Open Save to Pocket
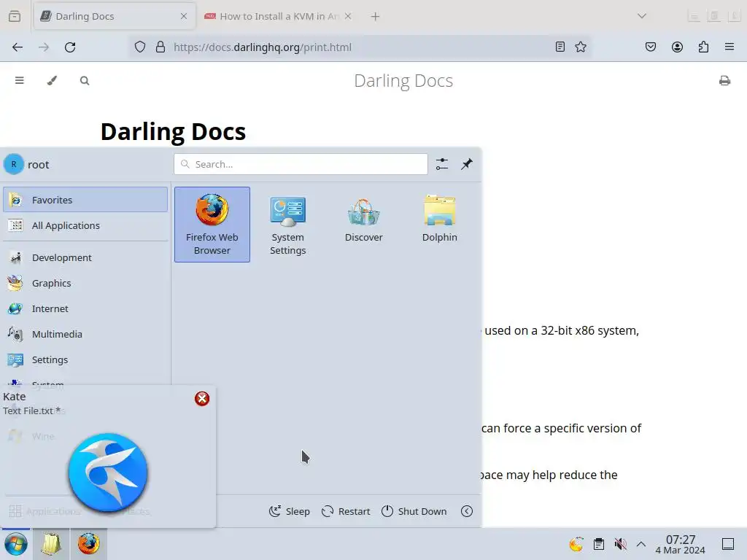The image size is (747, 560). (651, 47)
